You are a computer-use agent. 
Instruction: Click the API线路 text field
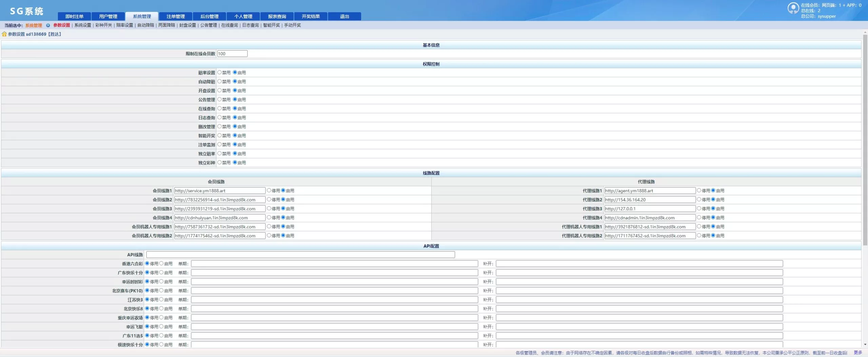pos(300,255)
